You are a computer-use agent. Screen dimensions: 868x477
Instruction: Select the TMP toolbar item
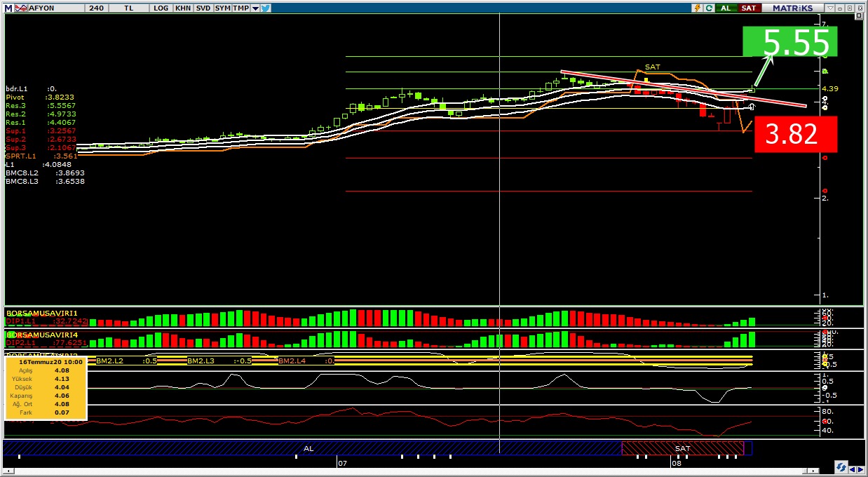coord(240,8)
